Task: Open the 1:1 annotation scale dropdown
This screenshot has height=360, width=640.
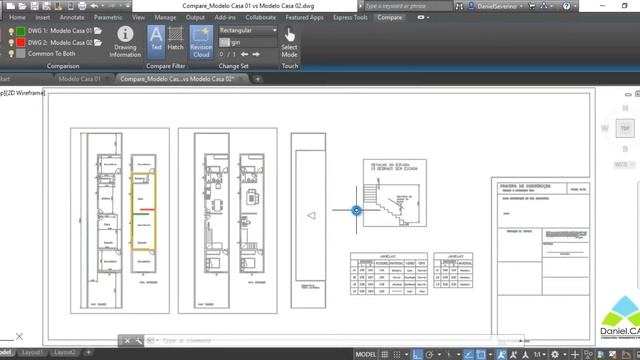Action: coord(540,354)
